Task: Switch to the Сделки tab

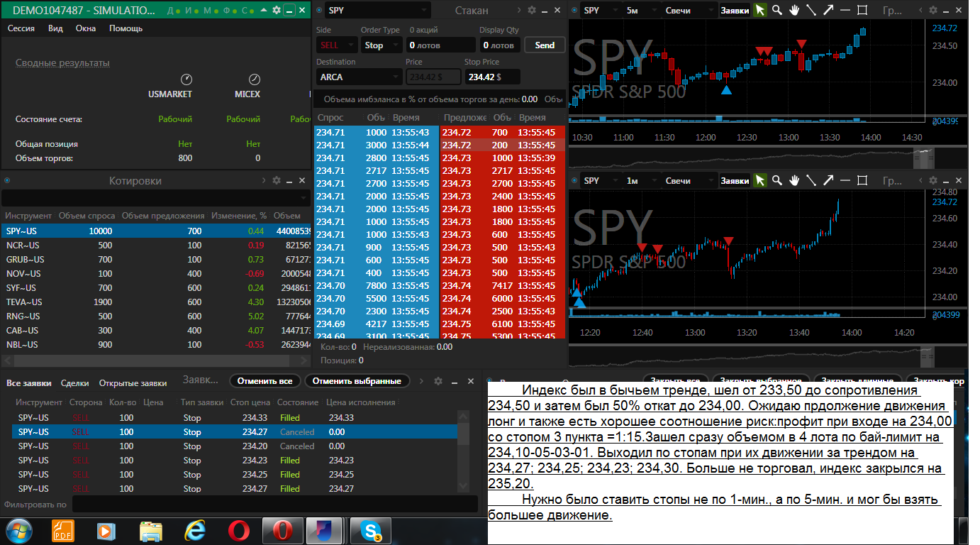Action: pyautogui.click(x=74, y=382)
